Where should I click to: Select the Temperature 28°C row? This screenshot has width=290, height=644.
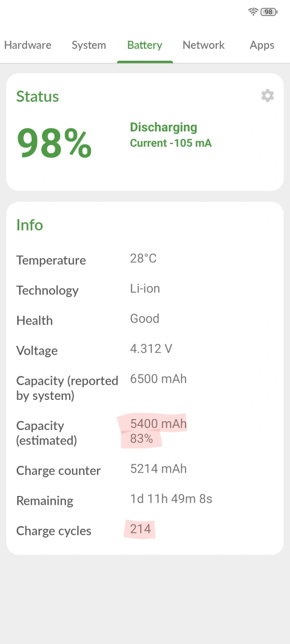(145, 260)
